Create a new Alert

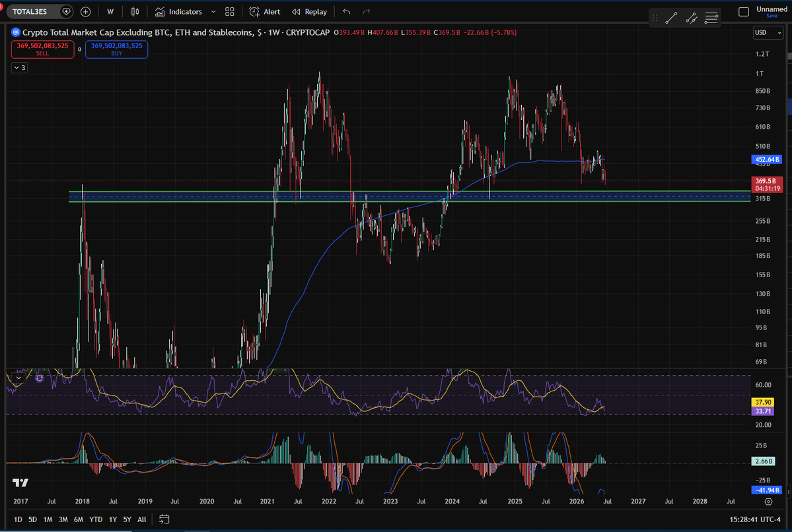(265, 12)
